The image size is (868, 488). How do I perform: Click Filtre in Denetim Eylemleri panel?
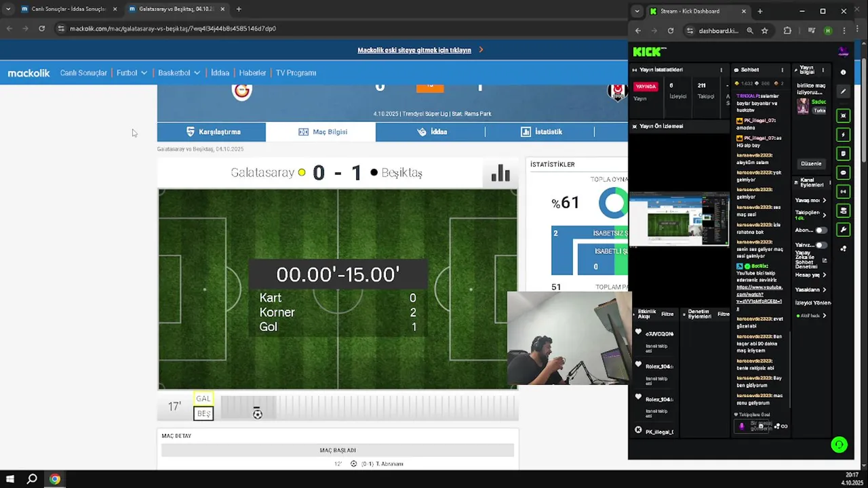coord(724,314)
